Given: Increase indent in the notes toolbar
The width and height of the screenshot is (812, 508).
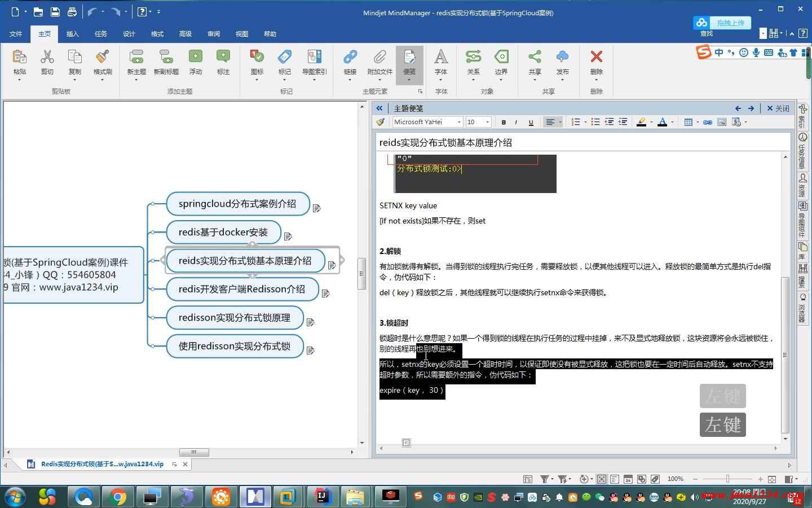Looking at the screenshot, I should coord(623,122).
